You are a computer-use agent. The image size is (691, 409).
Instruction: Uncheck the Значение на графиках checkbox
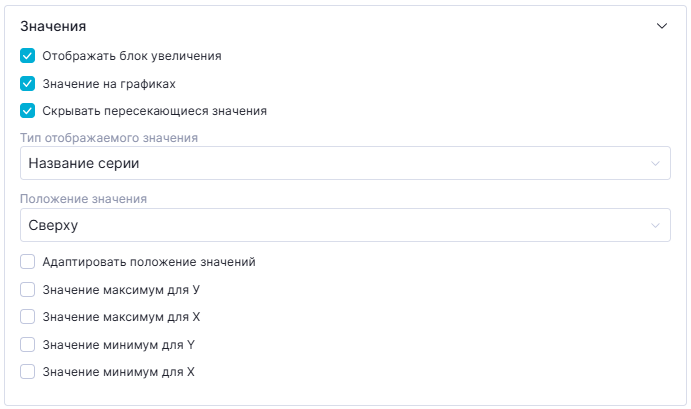tap(28, 84)
